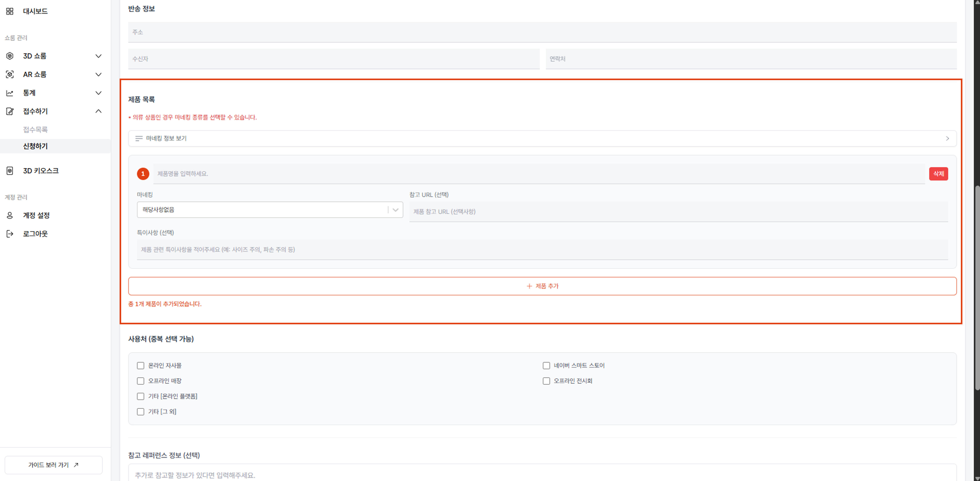The height and width of the screenshot is (481, 980).
Task: Check the 온라인 자사몰 checkbox
Action: tap(140, 365)
